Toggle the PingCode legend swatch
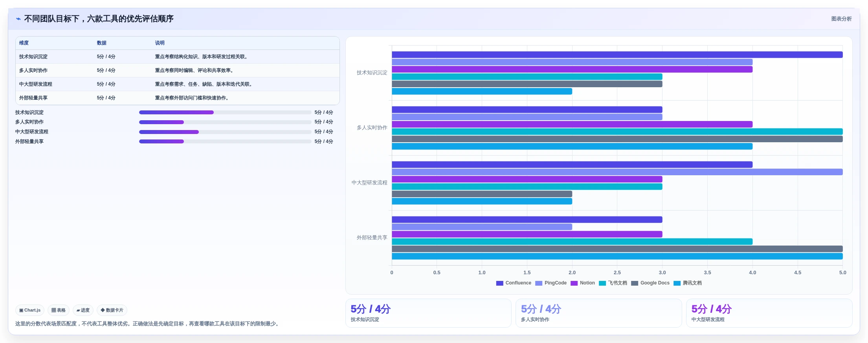 tap(539, 283)
